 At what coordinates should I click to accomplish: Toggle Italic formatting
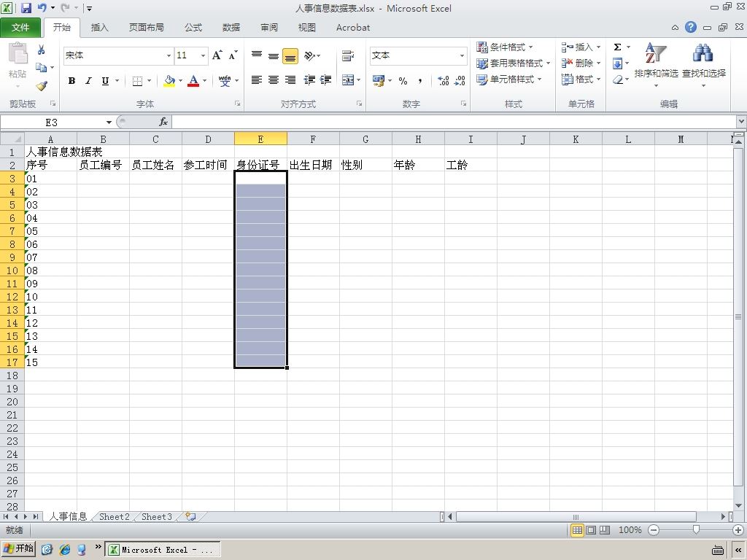(88, 81)
